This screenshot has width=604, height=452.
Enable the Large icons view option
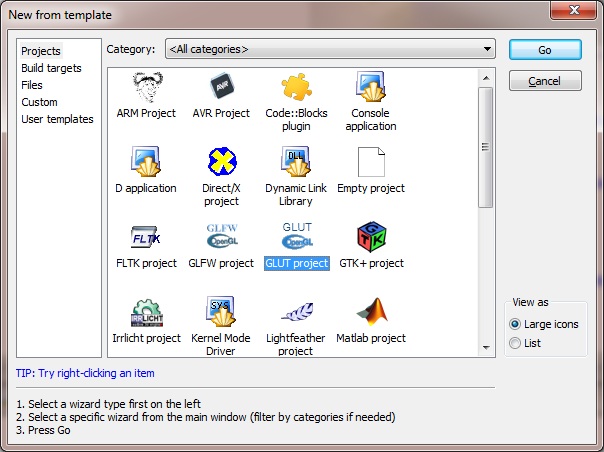(544, 324)
